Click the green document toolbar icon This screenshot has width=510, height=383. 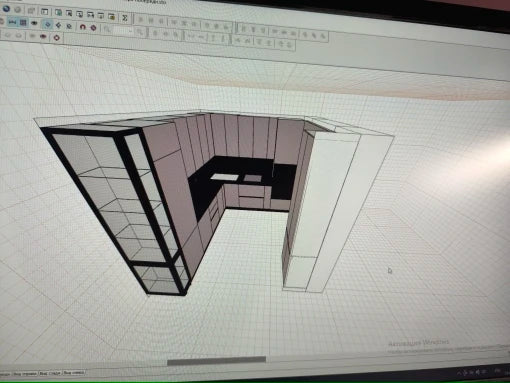58,13
